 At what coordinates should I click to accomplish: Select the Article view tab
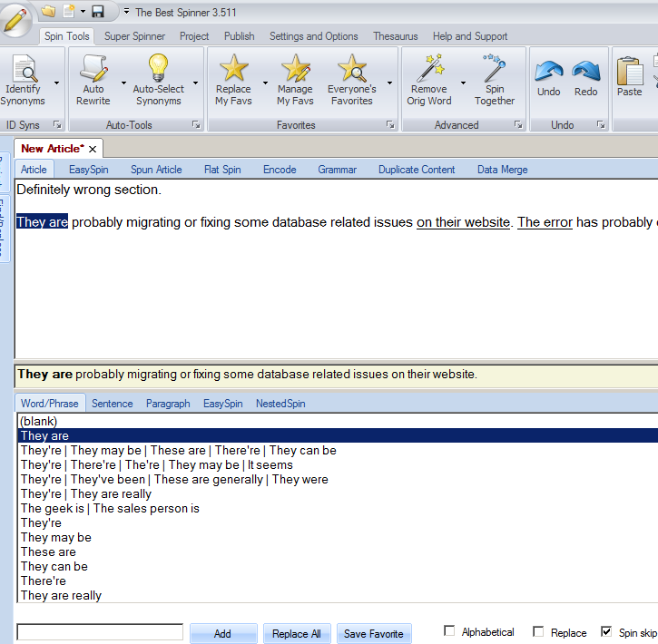(34, 170)
